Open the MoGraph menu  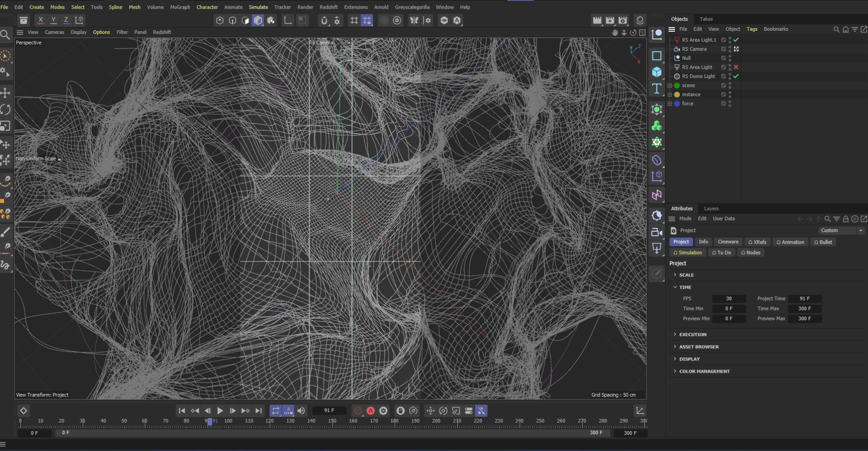(x=180, y=7)
